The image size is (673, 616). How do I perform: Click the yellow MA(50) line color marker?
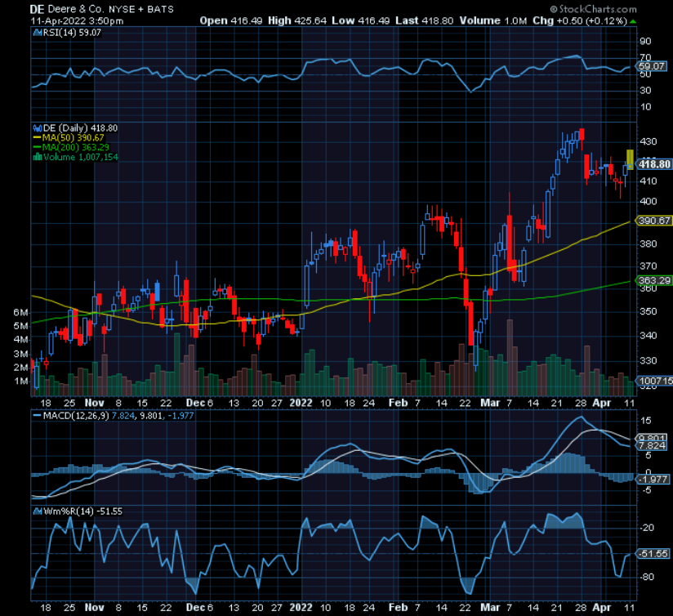[x=36, y=137]
